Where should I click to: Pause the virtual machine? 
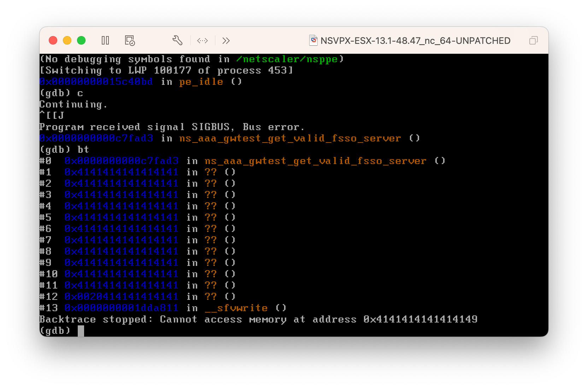[105, 40]
